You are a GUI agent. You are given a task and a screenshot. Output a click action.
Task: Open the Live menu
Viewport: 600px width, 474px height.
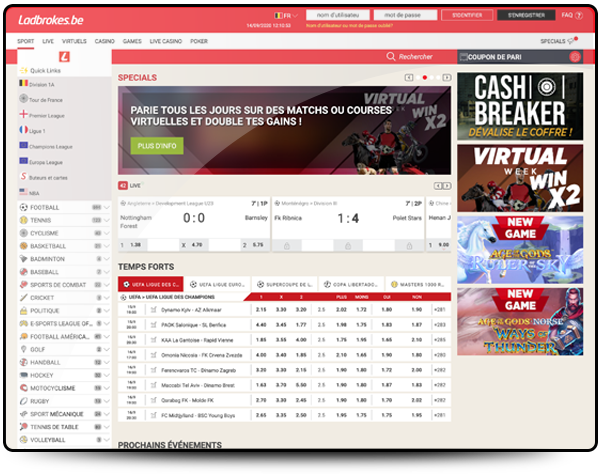click(x=48, y=41)
